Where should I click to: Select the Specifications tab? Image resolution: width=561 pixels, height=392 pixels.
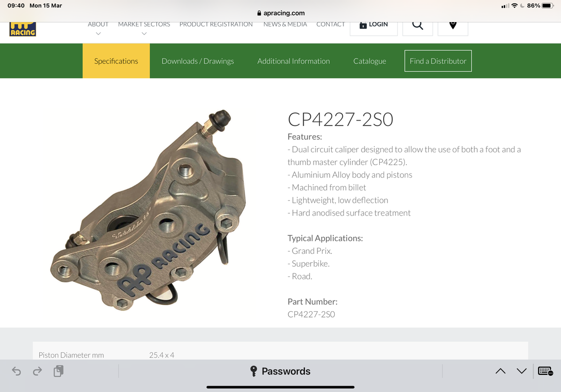click(x=116, y=61)
